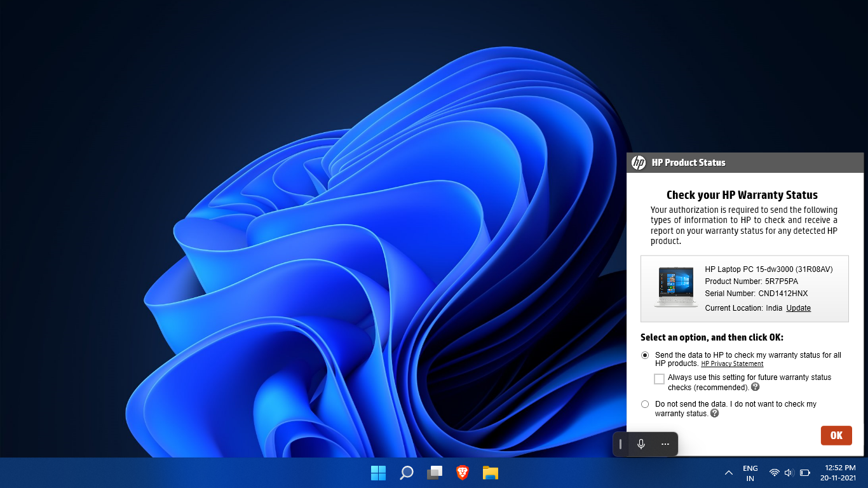Open the HP Privacy Statement link
This screenshot has width=868, height=488.
[732, 364]
